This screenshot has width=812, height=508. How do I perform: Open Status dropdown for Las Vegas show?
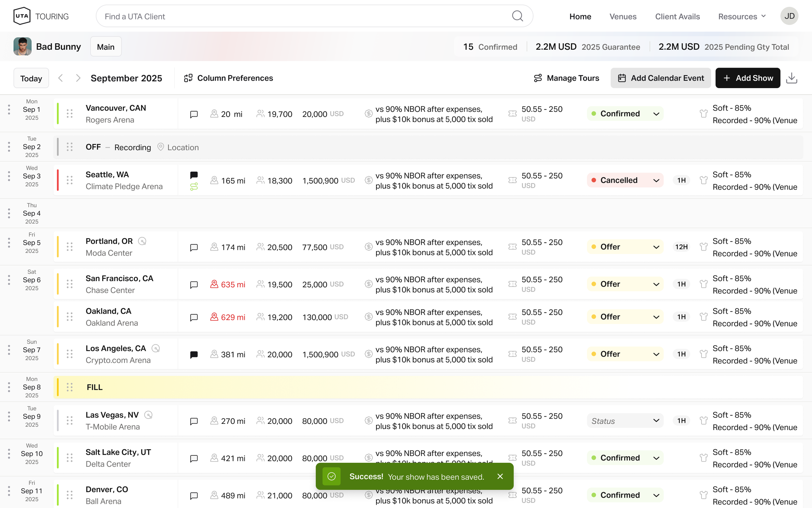tap(625, 421)
